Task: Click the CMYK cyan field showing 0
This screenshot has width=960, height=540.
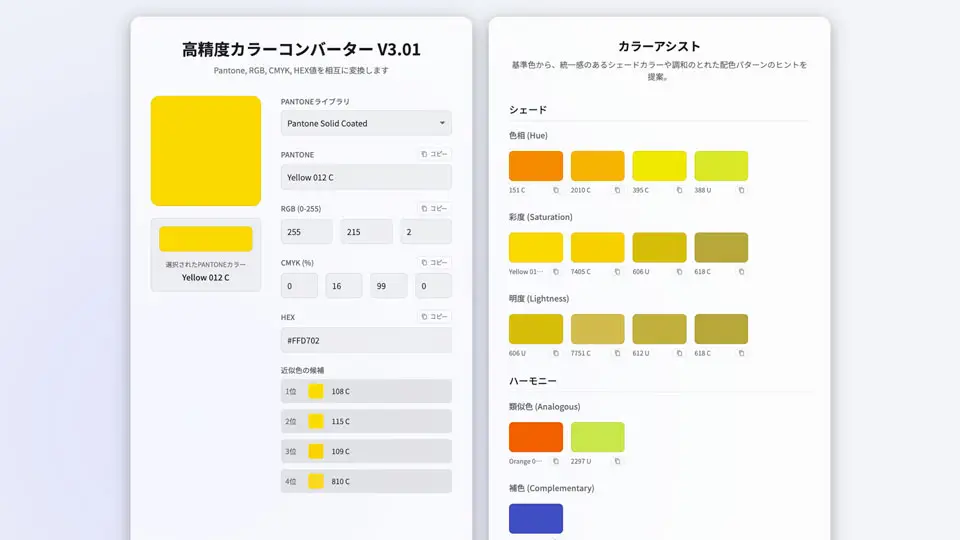Action: (x=299, y=286)
